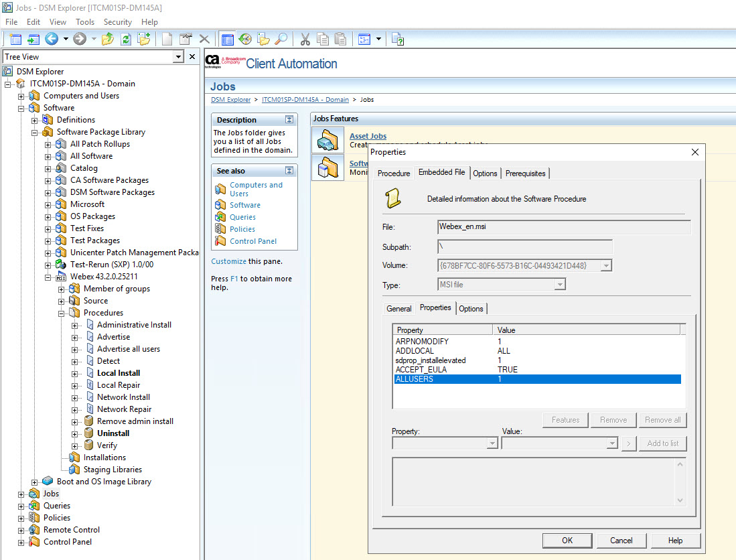Open the Volume dropdown in Properties dialog
The width and height of the screenshot is (736, 560).
[606, 266]
